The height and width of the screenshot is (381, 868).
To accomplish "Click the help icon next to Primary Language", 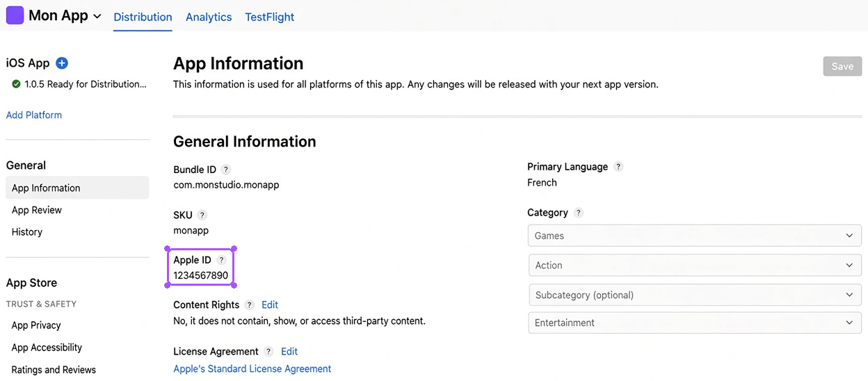I will tap(618, 167).
